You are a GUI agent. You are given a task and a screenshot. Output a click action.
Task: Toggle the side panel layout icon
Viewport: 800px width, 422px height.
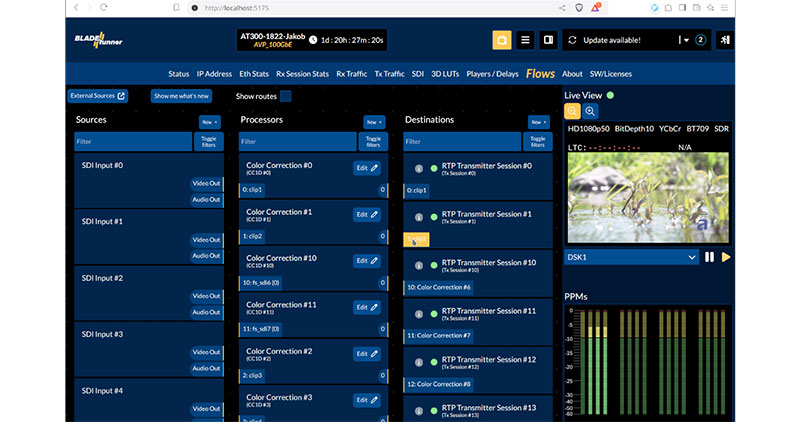click(x=548, y=41)
